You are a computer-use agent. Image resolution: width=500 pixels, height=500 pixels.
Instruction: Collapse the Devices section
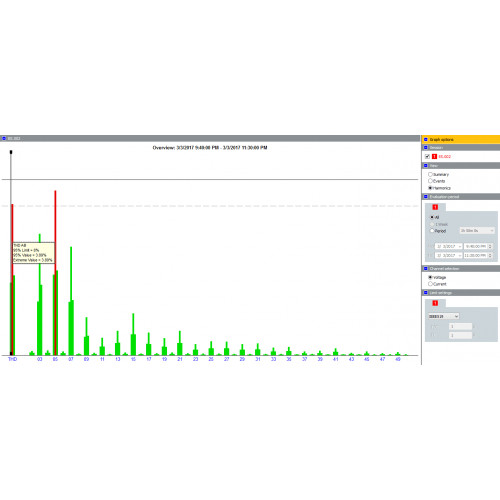click(426, 147)
